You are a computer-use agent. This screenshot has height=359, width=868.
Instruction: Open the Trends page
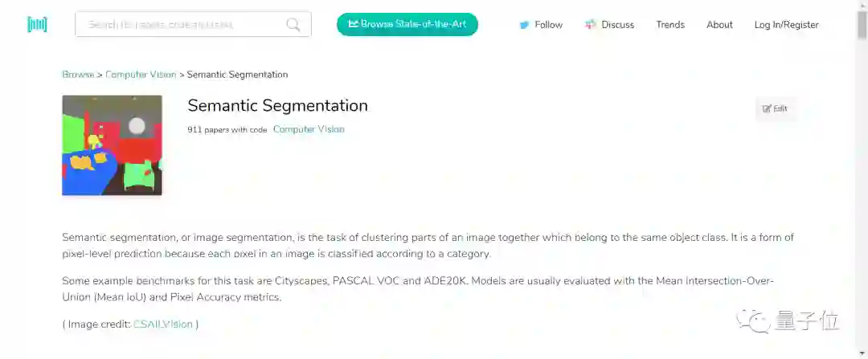[x=670, y=25]
